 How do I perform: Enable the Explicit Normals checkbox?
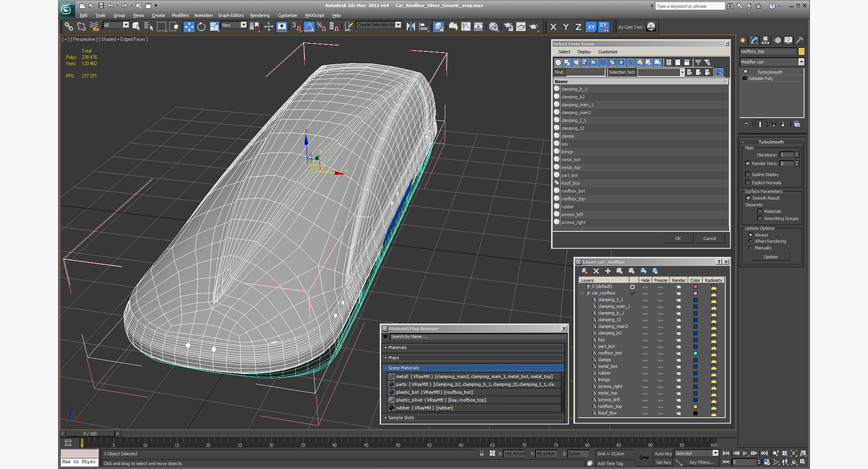tap(748, 182)
